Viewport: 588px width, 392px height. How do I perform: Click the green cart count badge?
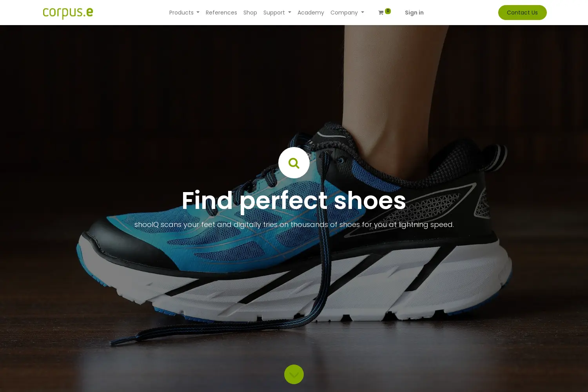(388, 11)
